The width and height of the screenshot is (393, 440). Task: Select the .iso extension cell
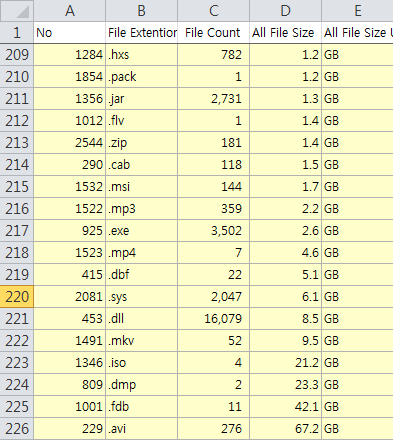tap(141, 362)
